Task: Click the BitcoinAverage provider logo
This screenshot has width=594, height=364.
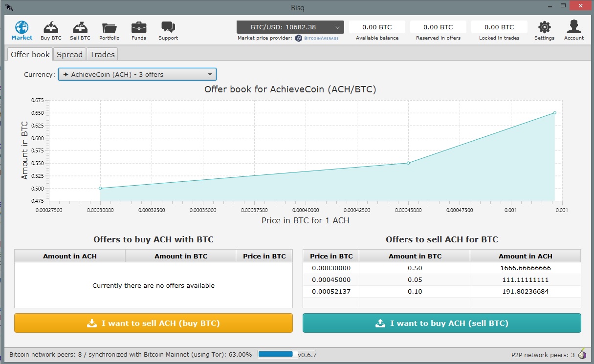Action: pos(317,38)
